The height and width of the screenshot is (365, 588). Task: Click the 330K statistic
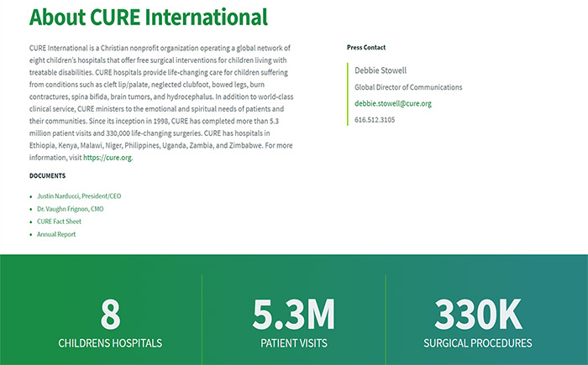coord(478,314)
